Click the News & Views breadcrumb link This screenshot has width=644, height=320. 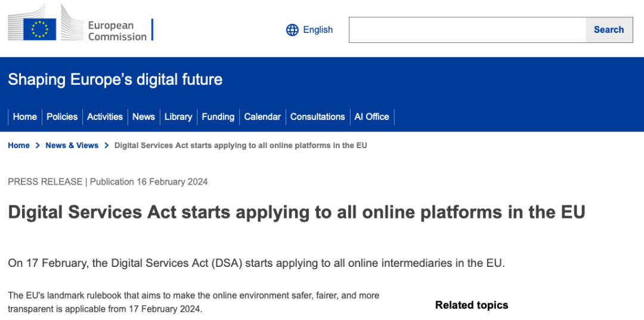pos(72,146)
